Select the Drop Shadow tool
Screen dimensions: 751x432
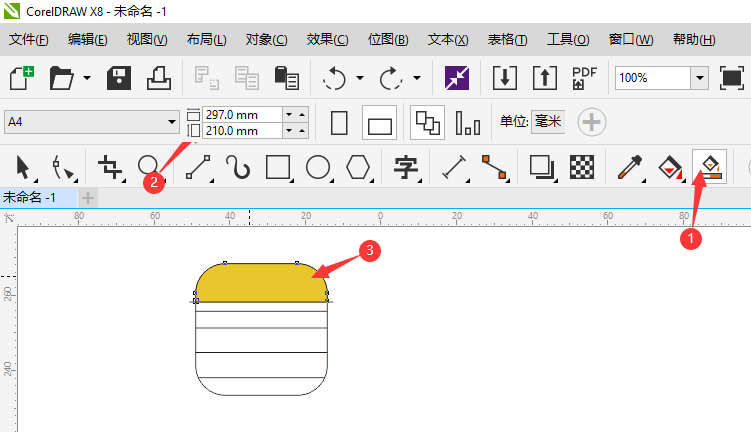click(x=541, y=166)
